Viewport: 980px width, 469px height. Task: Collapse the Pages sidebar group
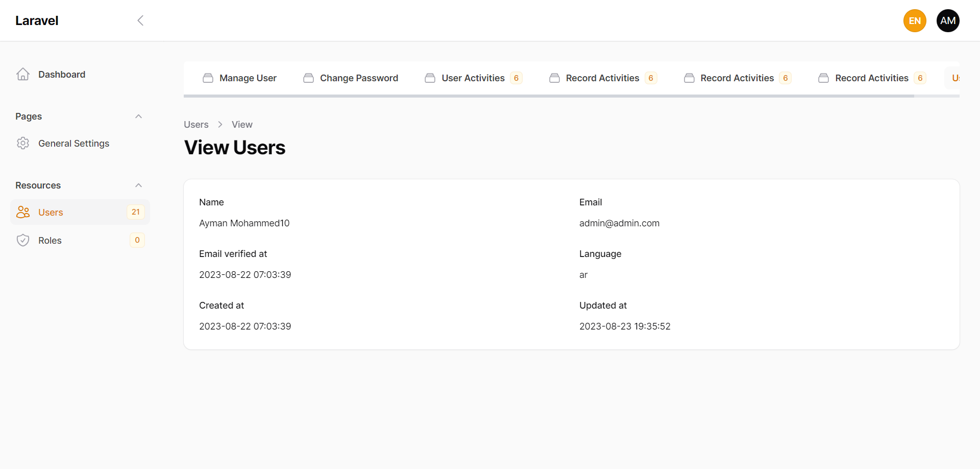click(138, 116)
